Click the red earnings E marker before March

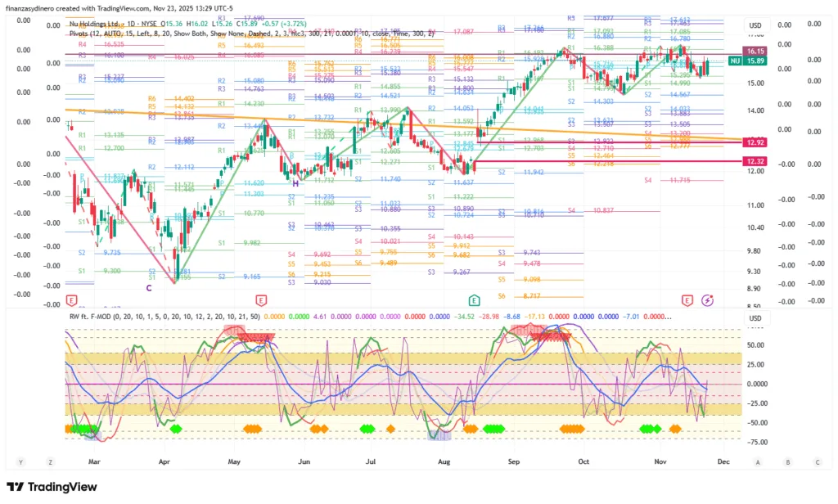coord(72,300)
